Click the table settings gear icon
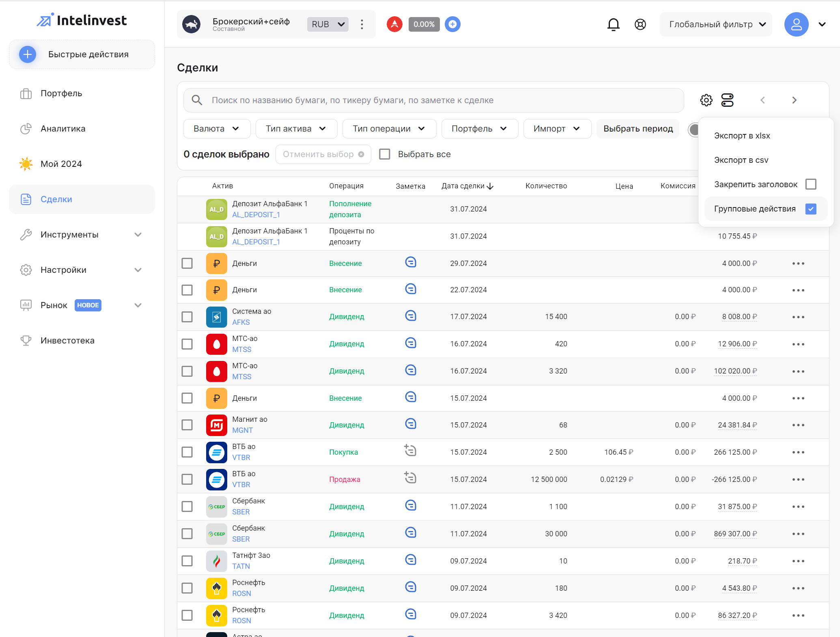Viewport: 840px width, 637px height. pyautogui.click(x=706, y=100)
